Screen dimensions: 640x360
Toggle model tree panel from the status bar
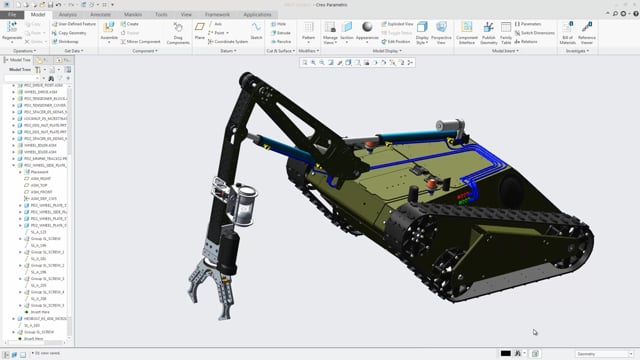click(6, 355)
